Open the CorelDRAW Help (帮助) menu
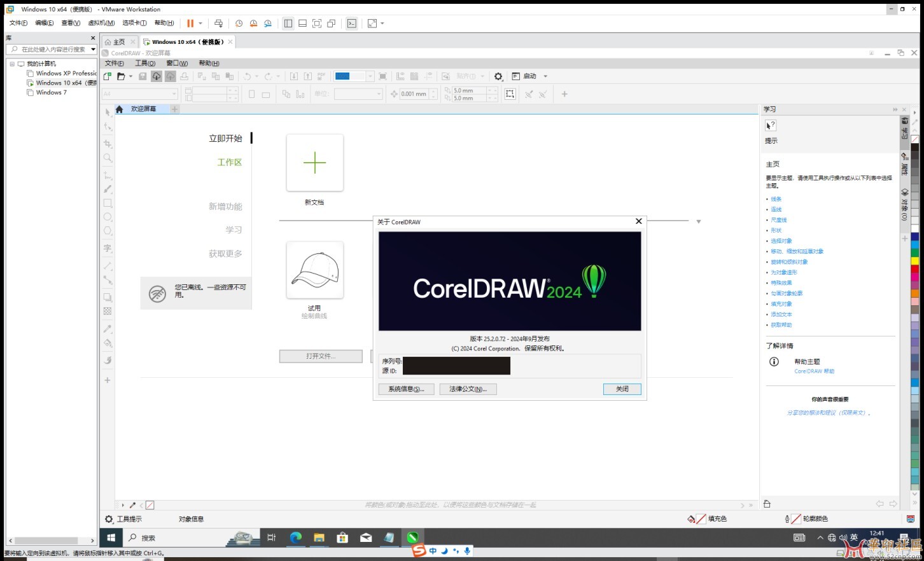 209,64
